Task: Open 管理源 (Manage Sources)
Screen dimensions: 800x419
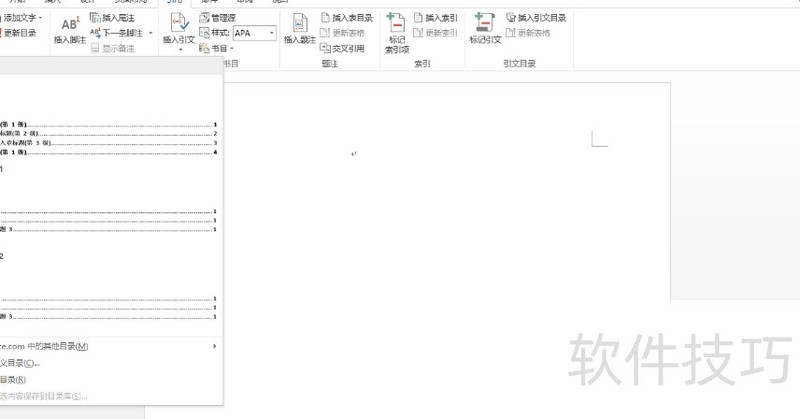Action: 218,18
